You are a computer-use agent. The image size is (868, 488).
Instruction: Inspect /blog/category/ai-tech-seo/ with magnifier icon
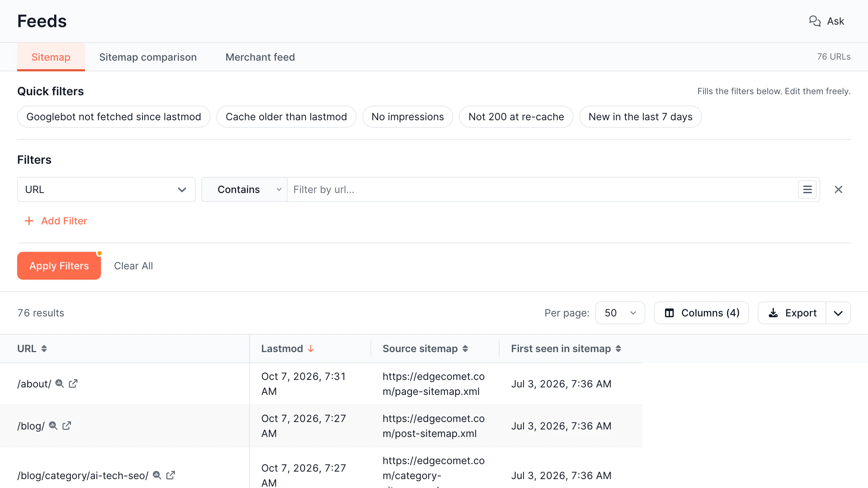pos(157,475)
